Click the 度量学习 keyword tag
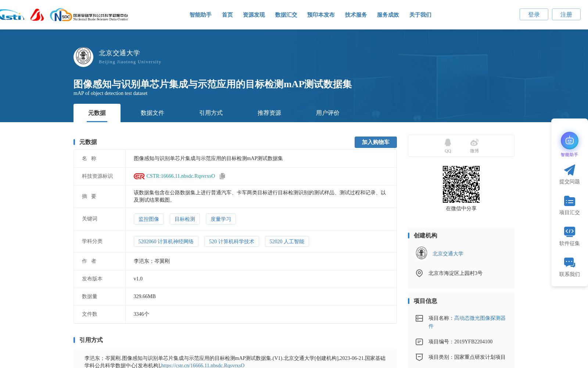Screen dimensions: 588x368 coord(221,219)
